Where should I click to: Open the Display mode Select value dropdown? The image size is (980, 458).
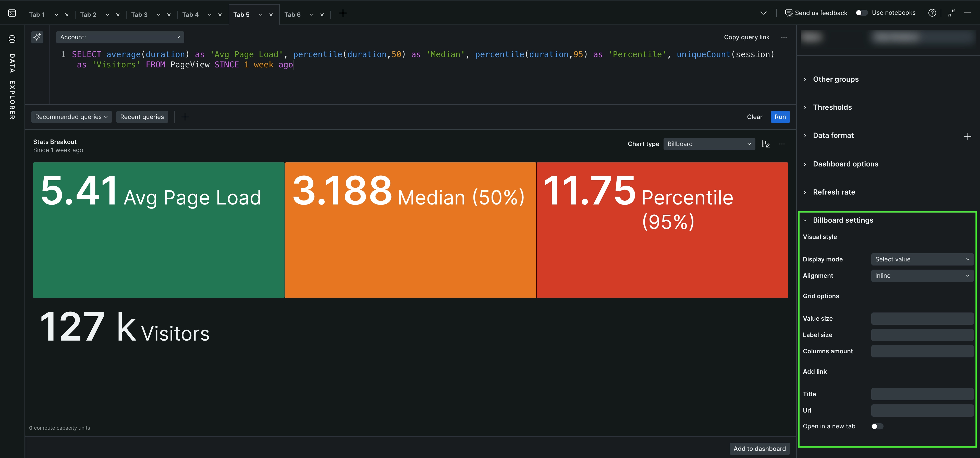click(922, 259)
